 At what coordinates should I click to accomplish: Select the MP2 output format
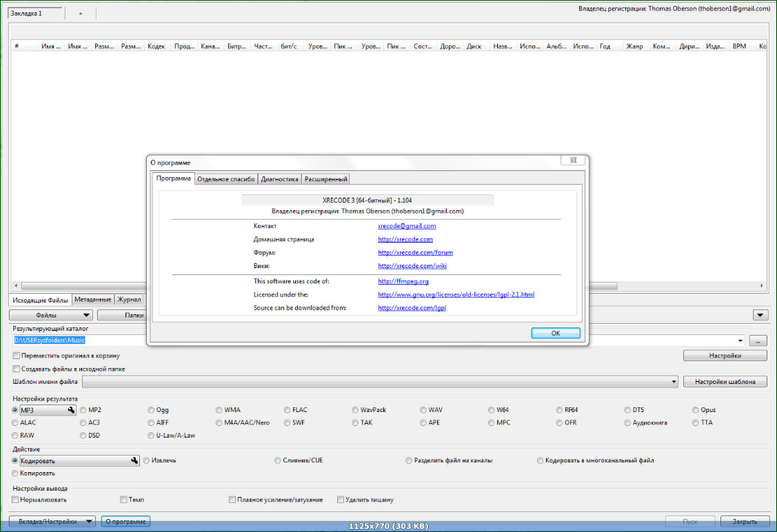click(91, 410)
